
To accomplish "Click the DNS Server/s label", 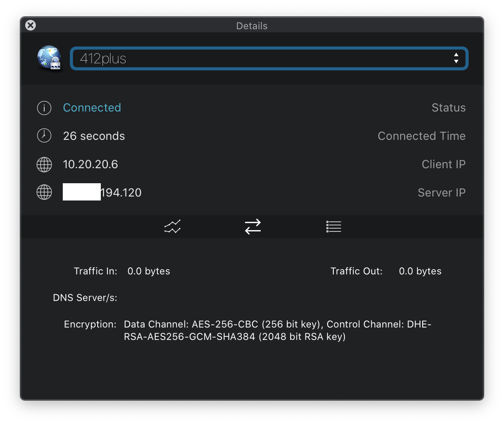I will pyautogui.click(x=85, y=297).
